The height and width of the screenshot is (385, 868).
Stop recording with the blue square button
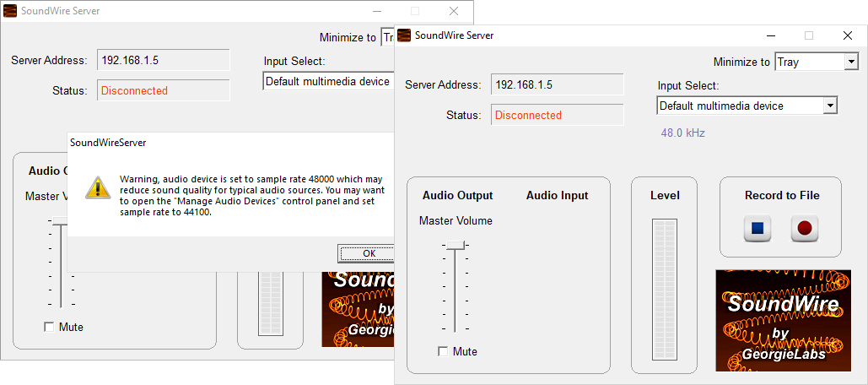pyautogui.click(x=757, y=228)
